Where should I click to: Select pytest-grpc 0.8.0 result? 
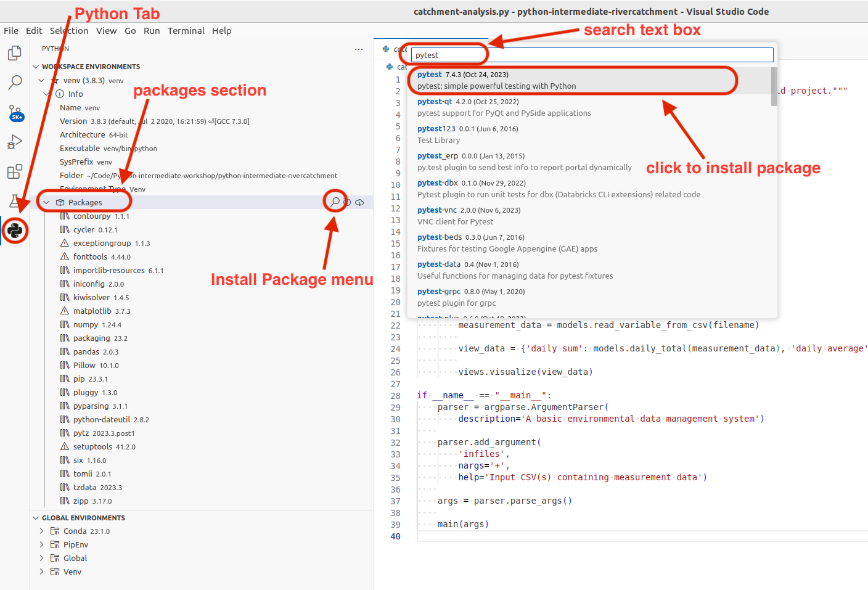point(589,298)
